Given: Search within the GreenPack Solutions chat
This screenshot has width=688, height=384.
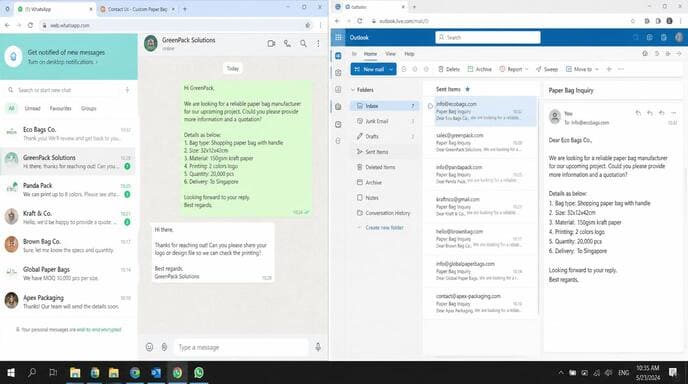Looking at the screenshot, I should click(x=303, y=43).
